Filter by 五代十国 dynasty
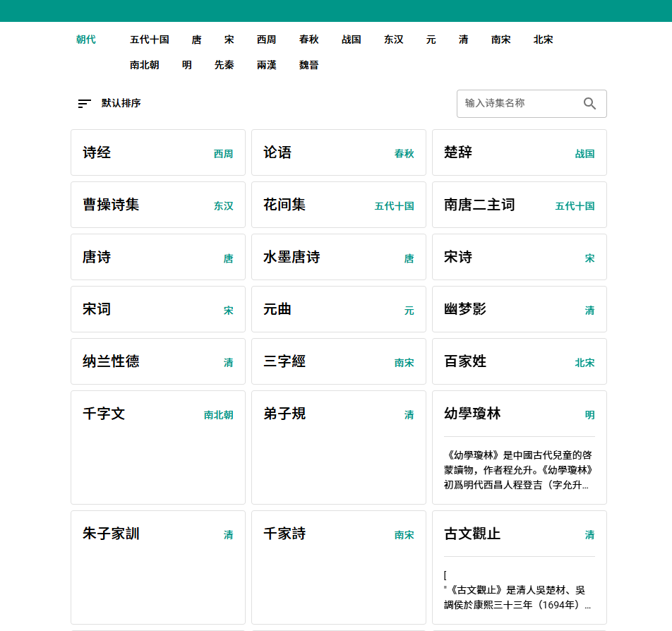This screenshot has width=672, height=631. click(150, 40)
